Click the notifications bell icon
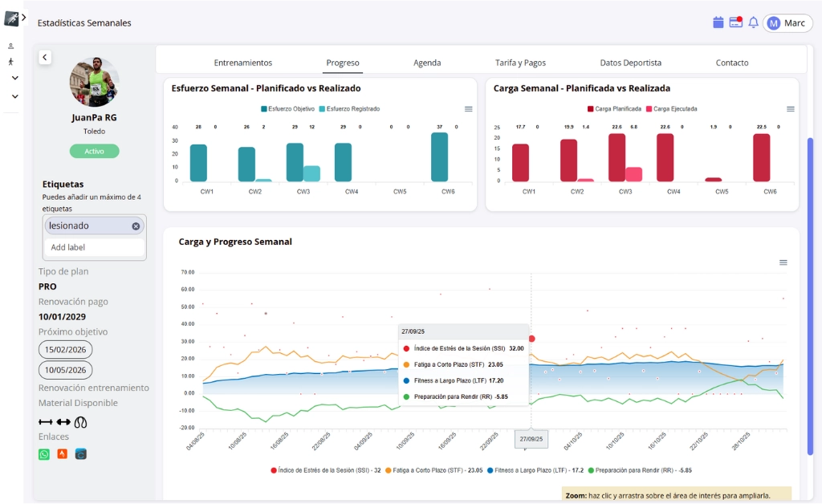The image size is (822, 504). 753,22
